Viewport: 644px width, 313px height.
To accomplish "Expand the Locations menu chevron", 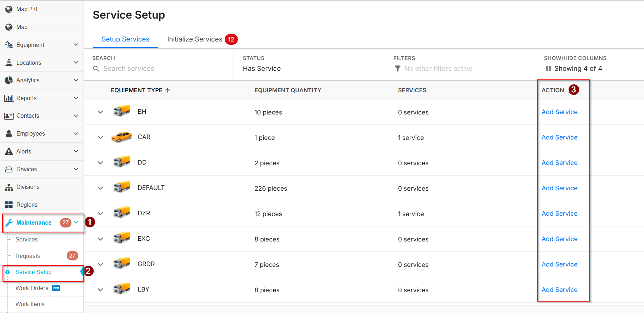I will [x=76, y=62].
